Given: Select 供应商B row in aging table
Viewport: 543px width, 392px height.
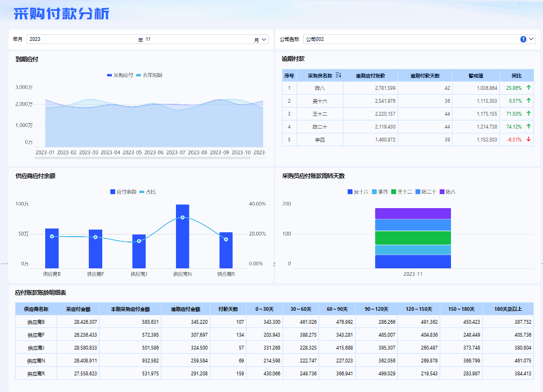Looking at the screenshot, I should [x=274, y=322].
